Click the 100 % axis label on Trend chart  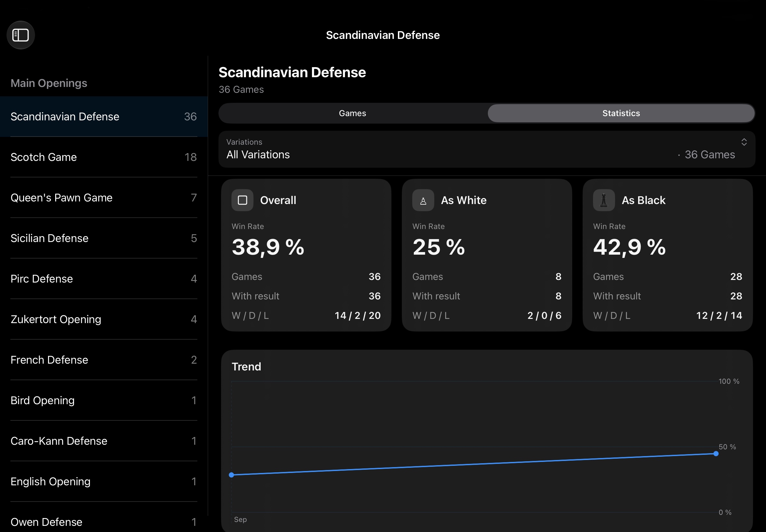[729, 381]
